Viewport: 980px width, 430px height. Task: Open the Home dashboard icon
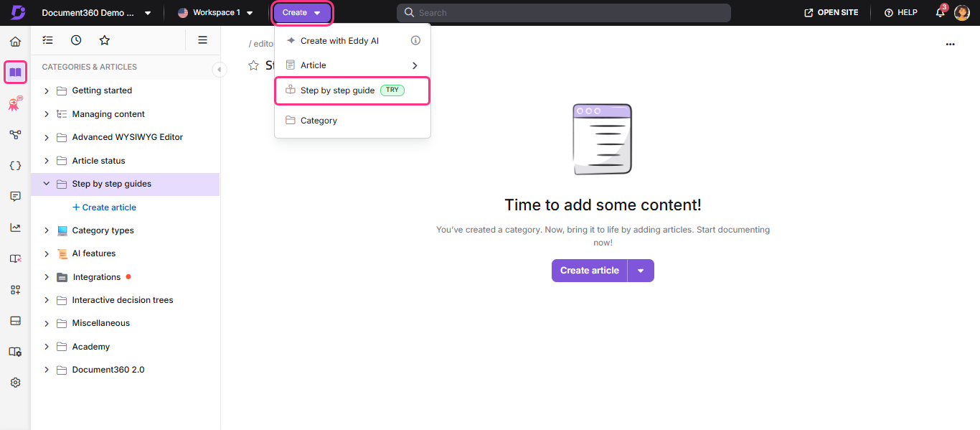[15, 41]
